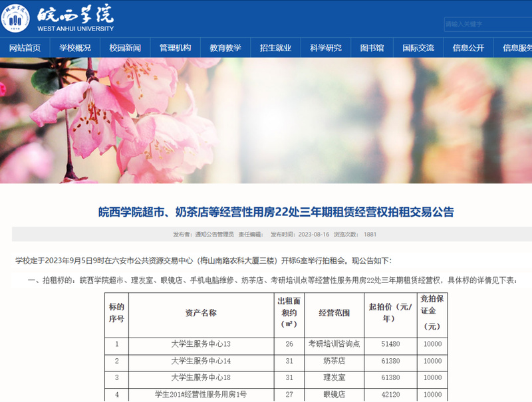Click the area value 27

pos(289,395)
